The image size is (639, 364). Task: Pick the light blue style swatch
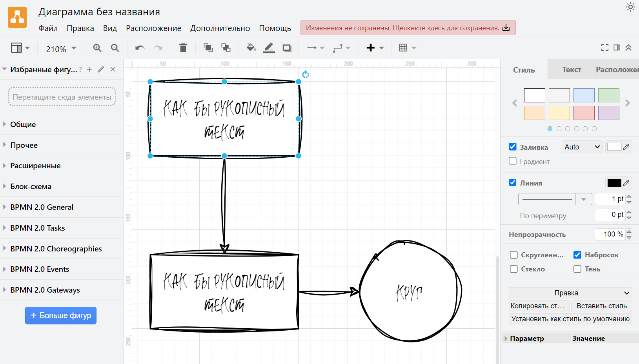(x=584, y=95)
